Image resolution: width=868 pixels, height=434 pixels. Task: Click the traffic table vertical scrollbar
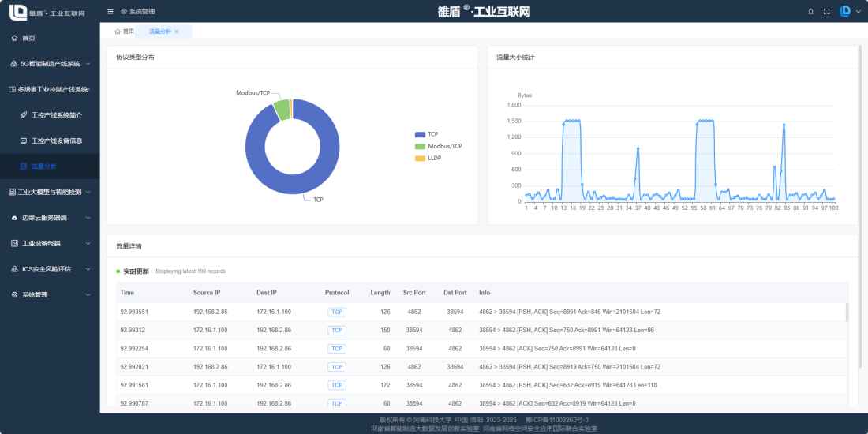(x=847, y=312)
